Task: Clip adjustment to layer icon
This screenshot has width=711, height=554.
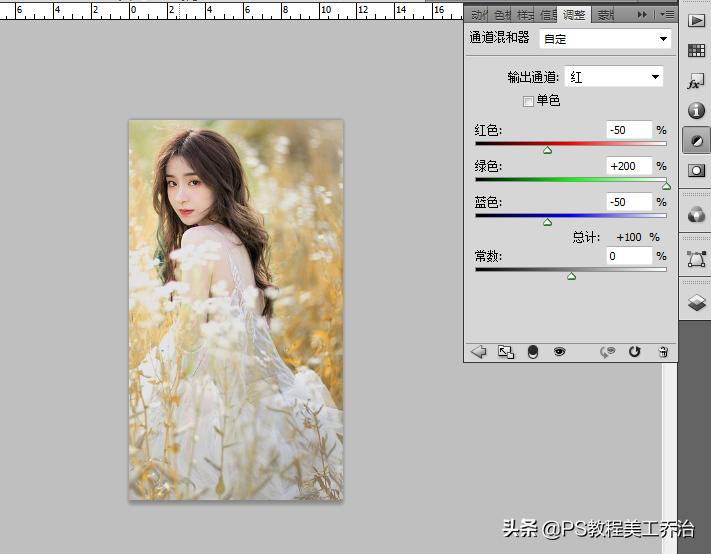Action: tap(533, 352)
